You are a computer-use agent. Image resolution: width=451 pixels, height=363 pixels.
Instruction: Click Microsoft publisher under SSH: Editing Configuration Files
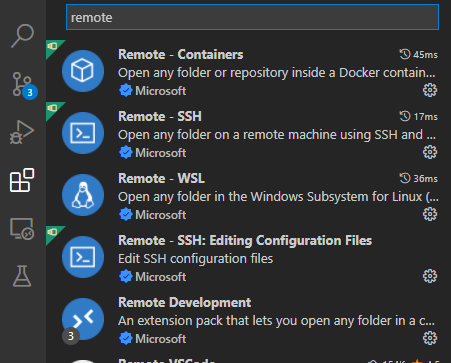161,277
